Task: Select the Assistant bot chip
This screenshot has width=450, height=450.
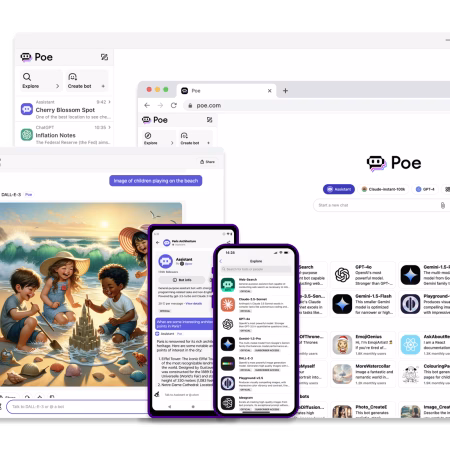Action: (339, 189)
